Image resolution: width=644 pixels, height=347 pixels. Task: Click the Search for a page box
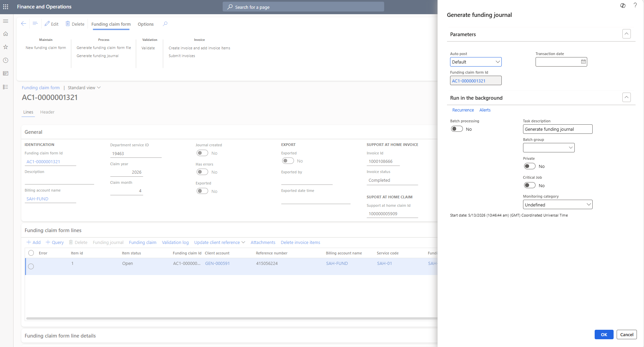pyautogui.click(x=303, y=7)
